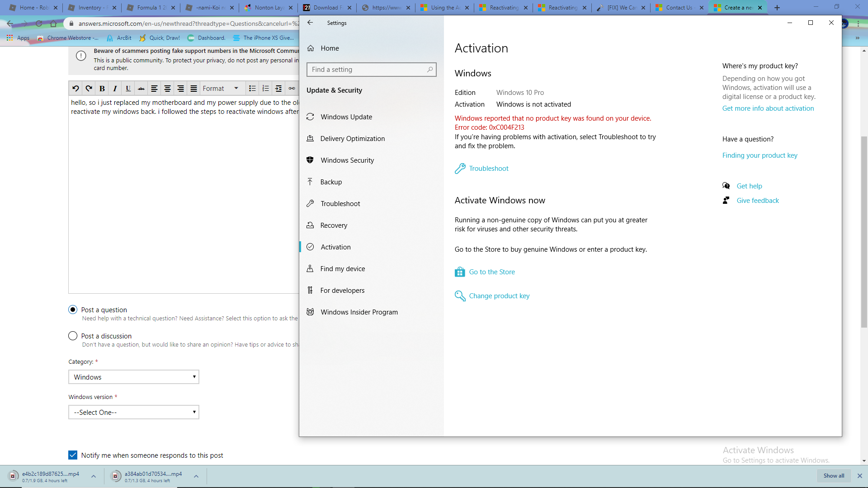The image size is (868, 488).
Task: Select the Post a discussion radio button
Action: click(x=73, y=336)
